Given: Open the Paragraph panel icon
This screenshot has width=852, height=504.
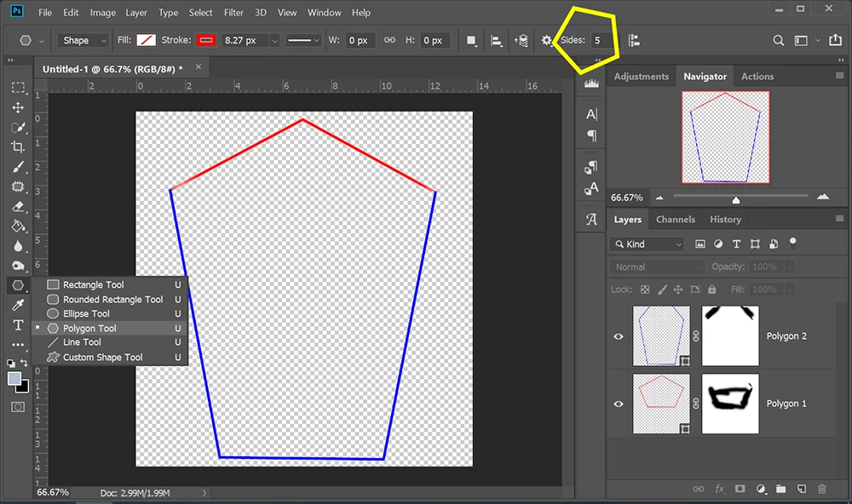Looking at the screenshot, I should pos(592,135).
